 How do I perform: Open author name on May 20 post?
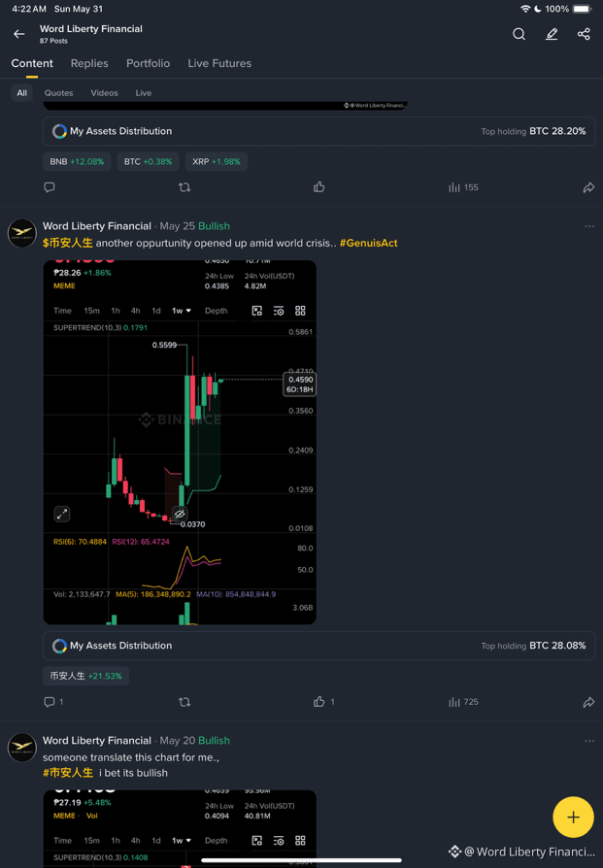97,740
